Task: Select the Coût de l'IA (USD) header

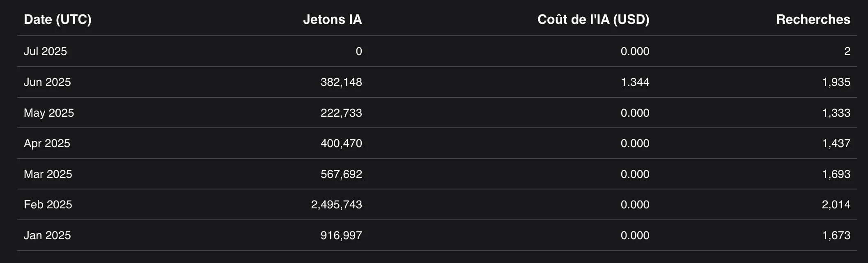Action: coord(593,19)
